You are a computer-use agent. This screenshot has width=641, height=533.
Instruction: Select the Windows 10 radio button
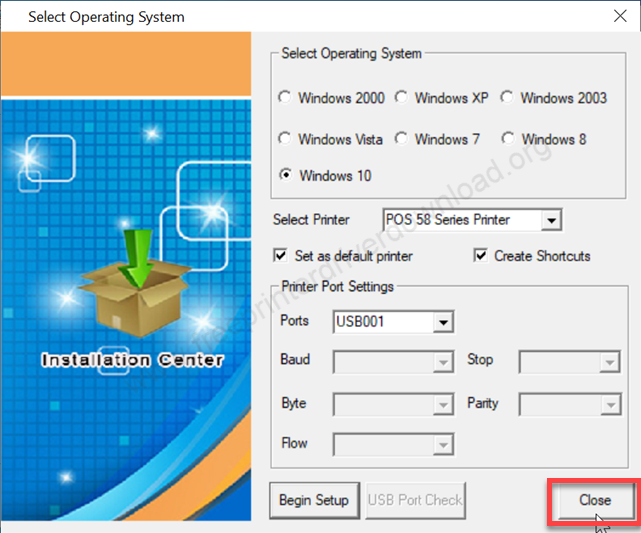tap(286, 175)
